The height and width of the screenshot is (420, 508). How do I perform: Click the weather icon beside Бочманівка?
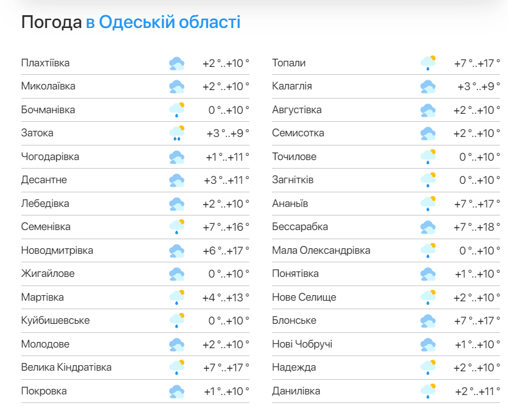click(176, 110)
